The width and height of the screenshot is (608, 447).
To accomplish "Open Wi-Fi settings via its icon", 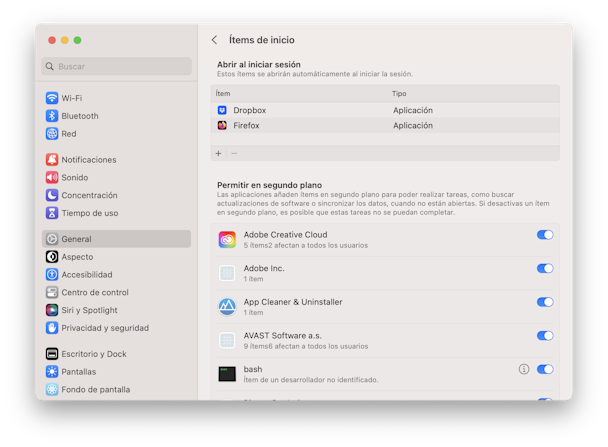I will tap(52, 98).
